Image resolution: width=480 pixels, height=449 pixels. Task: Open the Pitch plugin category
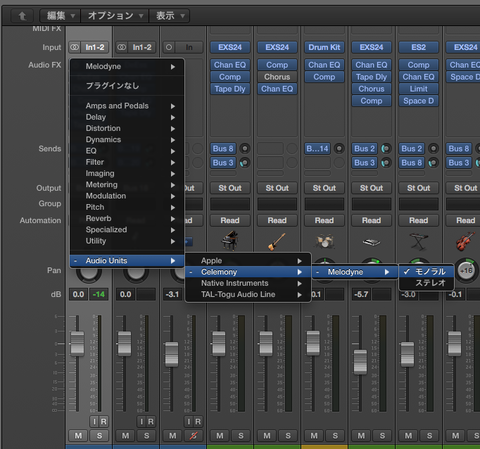pyautogui.click(x=127, y=207)
